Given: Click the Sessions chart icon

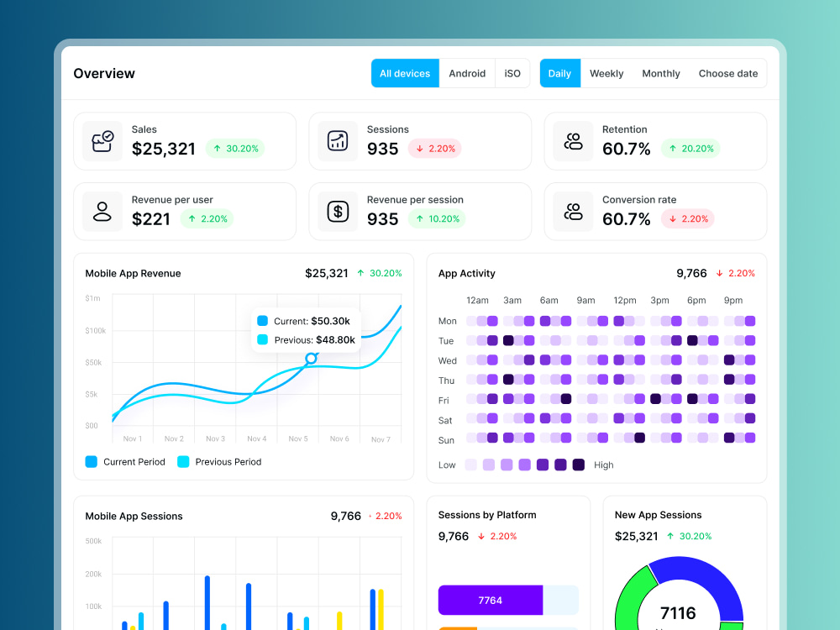Looking at the screenshot, I should [338, 141].
